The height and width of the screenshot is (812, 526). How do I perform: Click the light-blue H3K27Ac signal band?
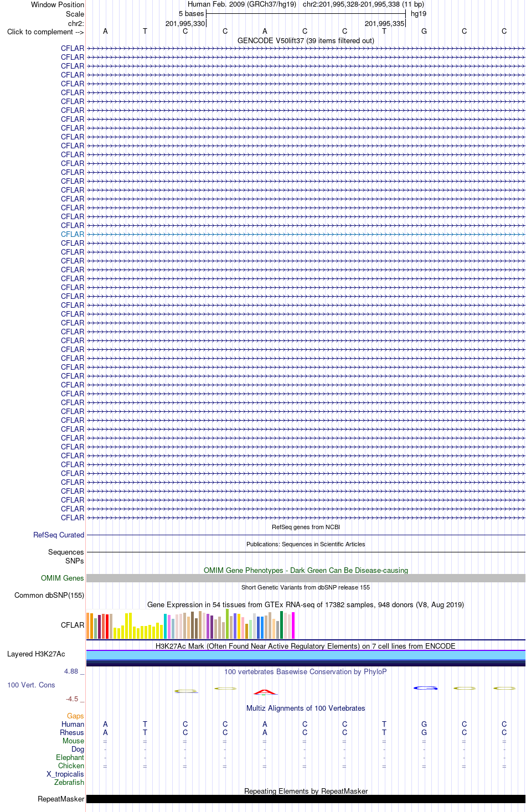[x=306, y=655]
